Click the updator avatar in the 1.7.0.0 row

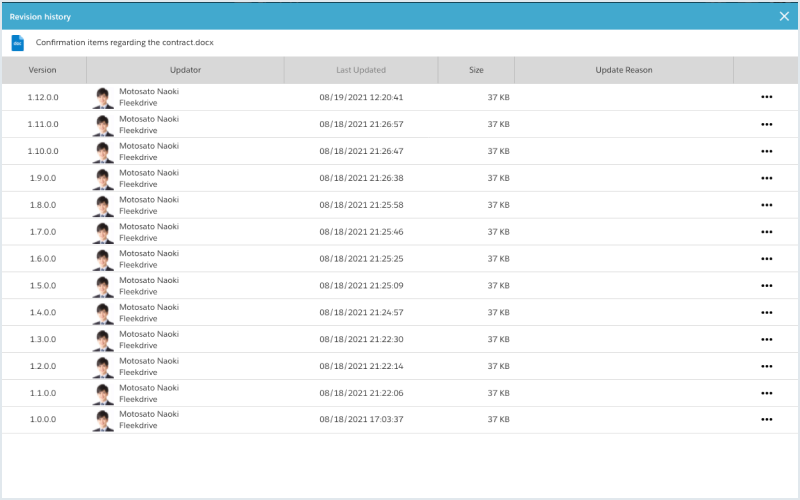coord(103,232)
